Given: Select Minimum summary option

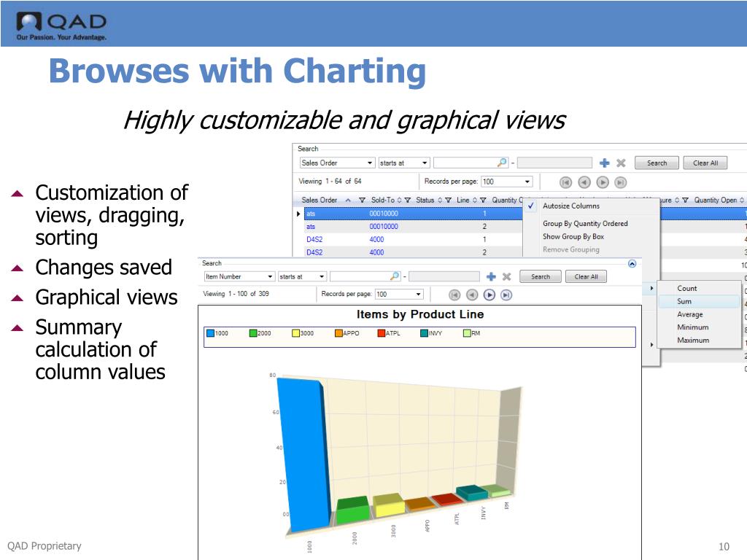Looking at the screenshot, I should pos(693,327).
